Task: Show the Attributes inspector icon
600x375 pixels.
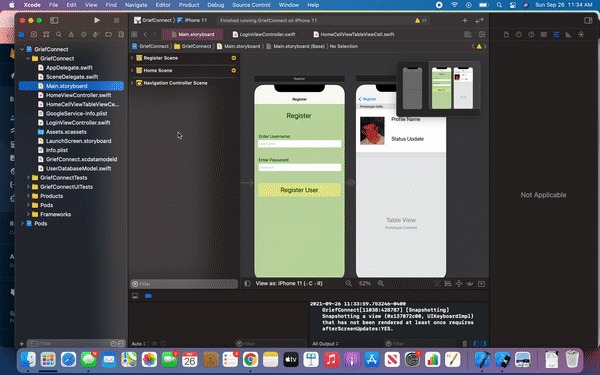Action: [x=556, y=34]
